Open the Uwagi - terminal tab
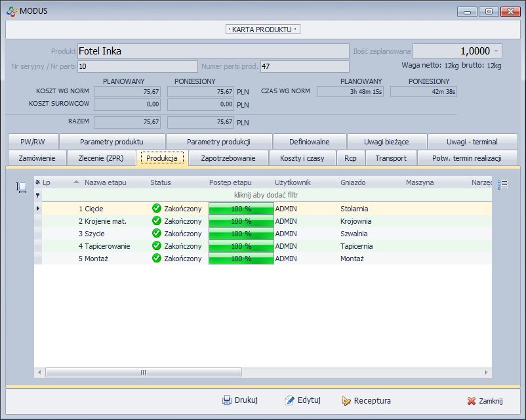This screenshot has height=420, width=526. [472, 142]
